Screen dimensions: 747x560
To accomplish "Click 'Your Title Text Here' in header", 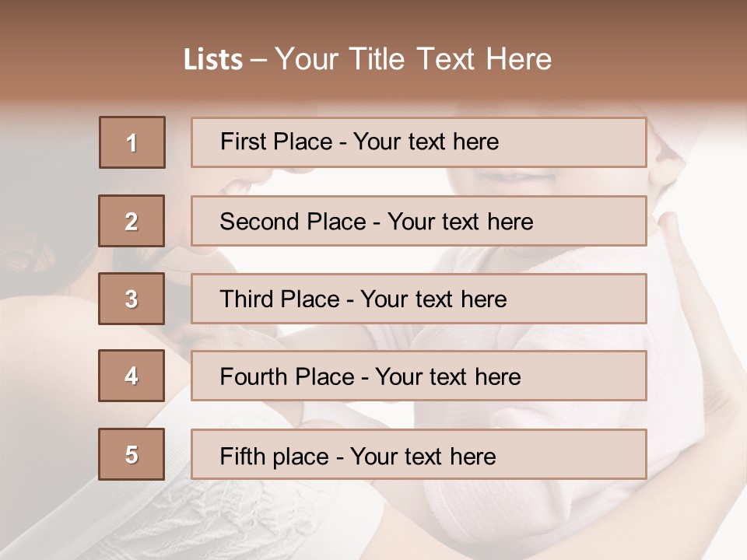I will [413, 59].
